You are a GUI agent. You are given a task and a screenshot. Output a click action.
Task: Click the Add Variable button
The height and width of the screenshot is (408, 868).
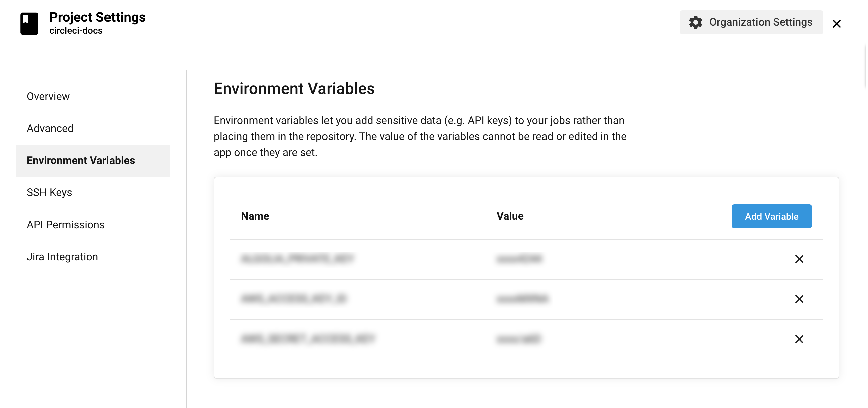coord(772,216)
